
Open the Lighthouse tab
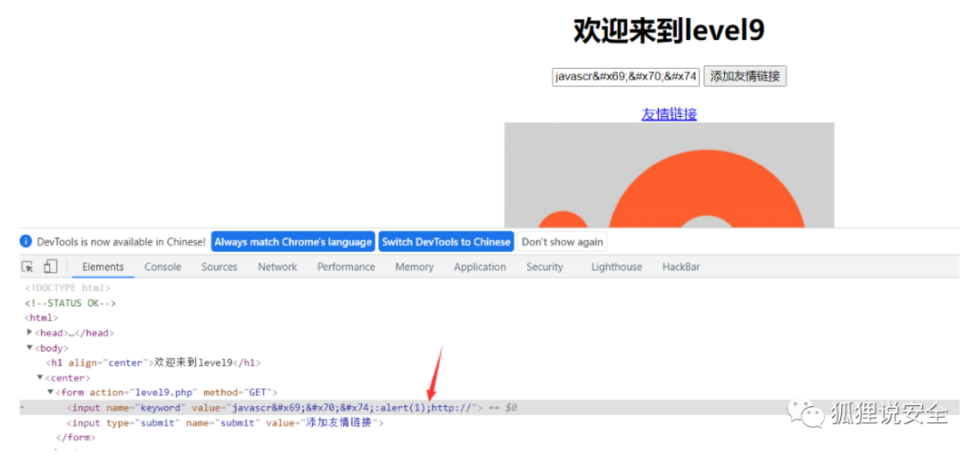[616, 267]
